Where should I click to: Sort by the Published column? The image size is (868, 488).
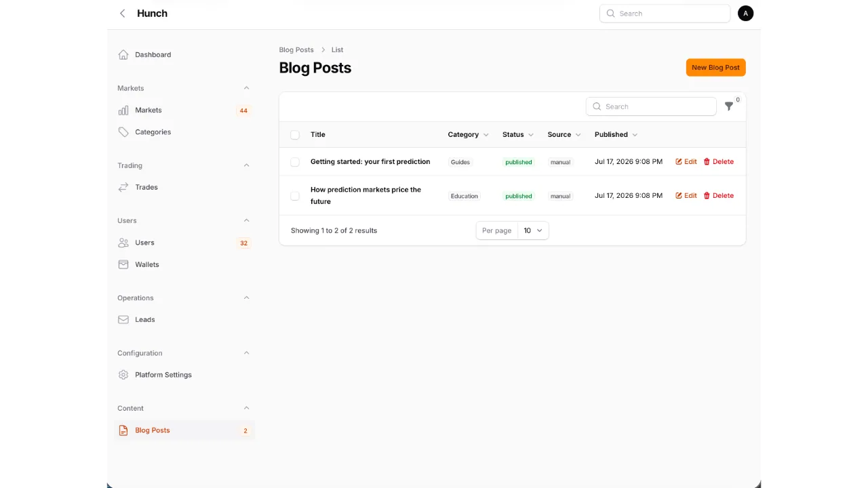[x=616, y=135]
